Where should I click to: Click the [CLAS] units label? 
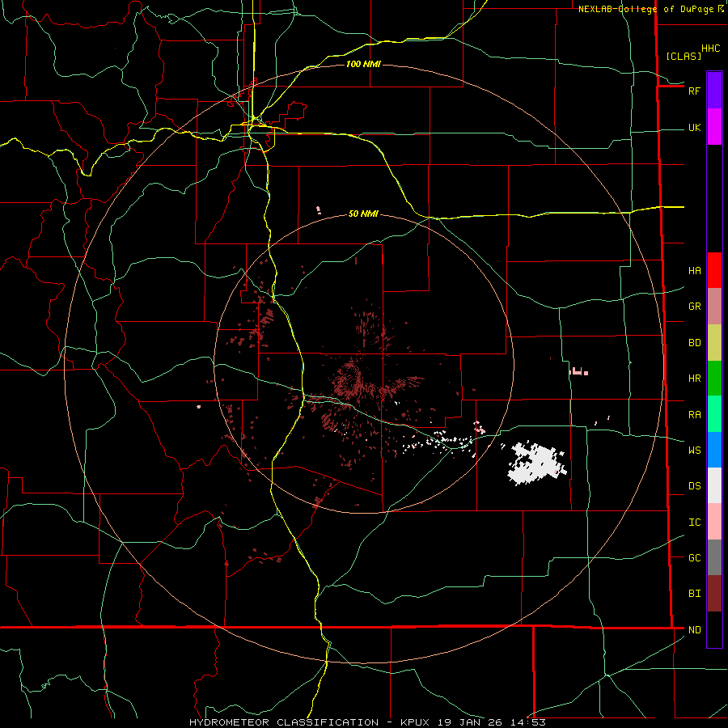click(684, 56)
